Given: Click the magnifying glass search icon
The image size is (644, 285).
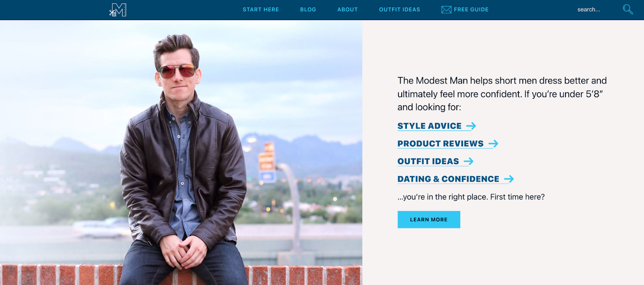Looking at the screenshot, I should pyautogui.click(x=628, y=9).
